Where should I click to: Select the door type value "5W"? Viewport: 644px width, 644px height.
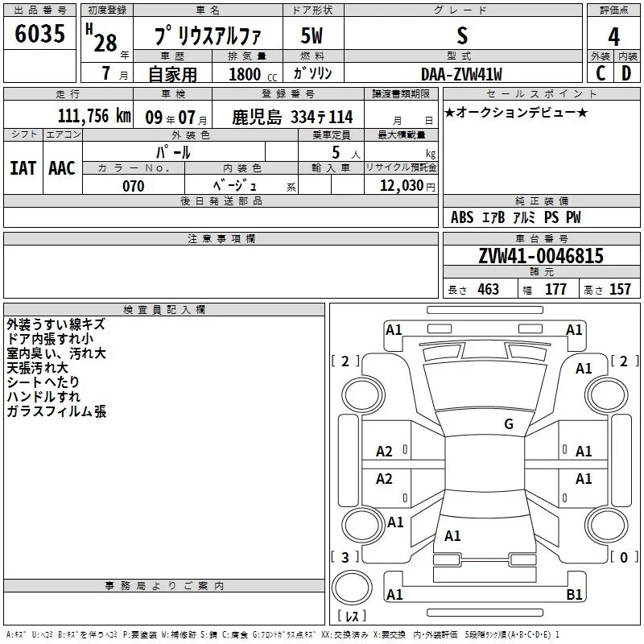(312, 35)
